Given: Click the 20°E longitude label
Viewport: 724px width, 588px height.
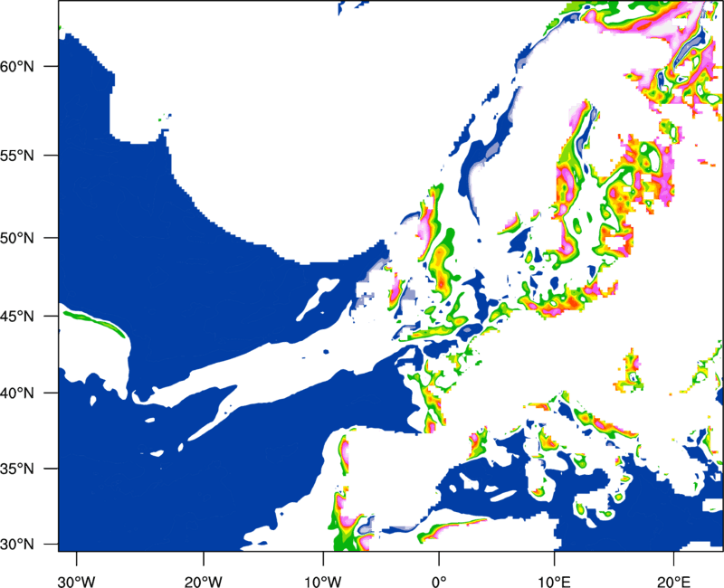Looking at the screenshot, I should coord(673,582).
